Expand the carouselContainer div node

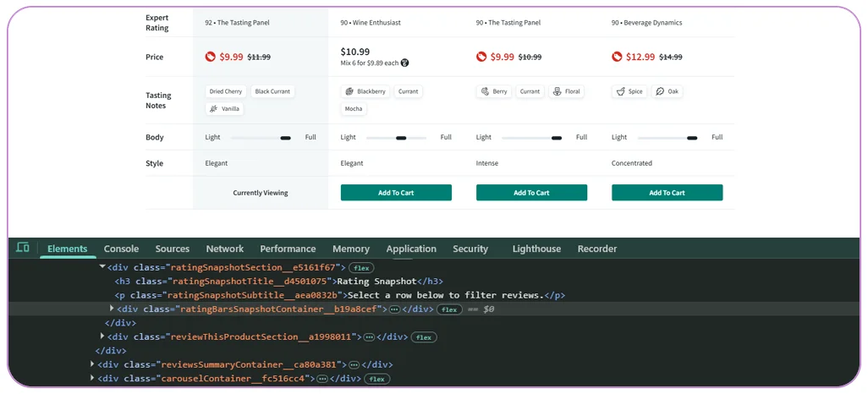[92, 379]
